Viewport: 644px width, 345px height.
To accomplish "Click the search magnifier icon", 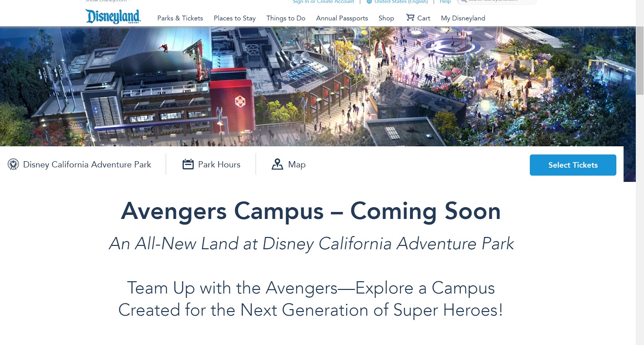I will click(463, 1).
